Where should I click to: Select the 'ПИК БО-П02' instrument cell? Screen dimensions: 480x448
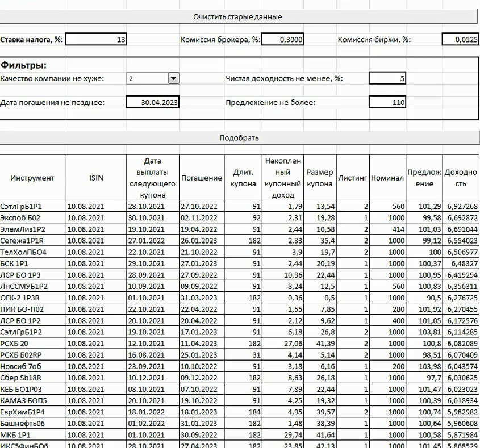(33, 309)
